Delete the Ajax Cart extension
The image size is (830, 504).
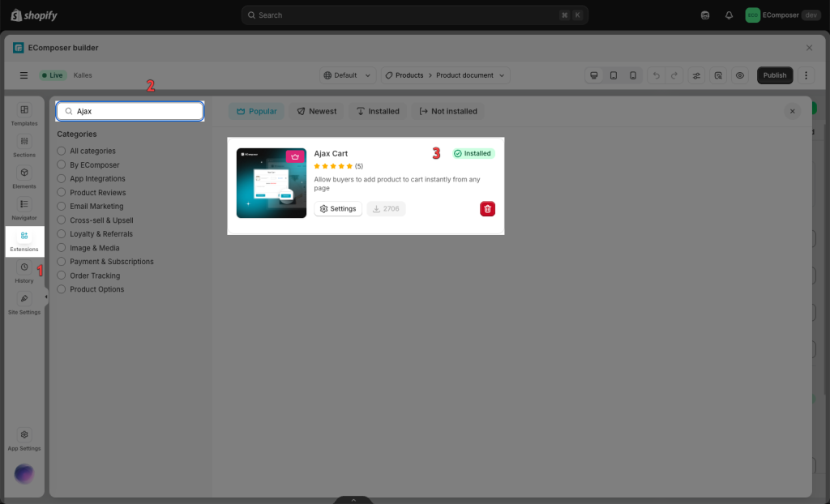(x=487, y=209)
